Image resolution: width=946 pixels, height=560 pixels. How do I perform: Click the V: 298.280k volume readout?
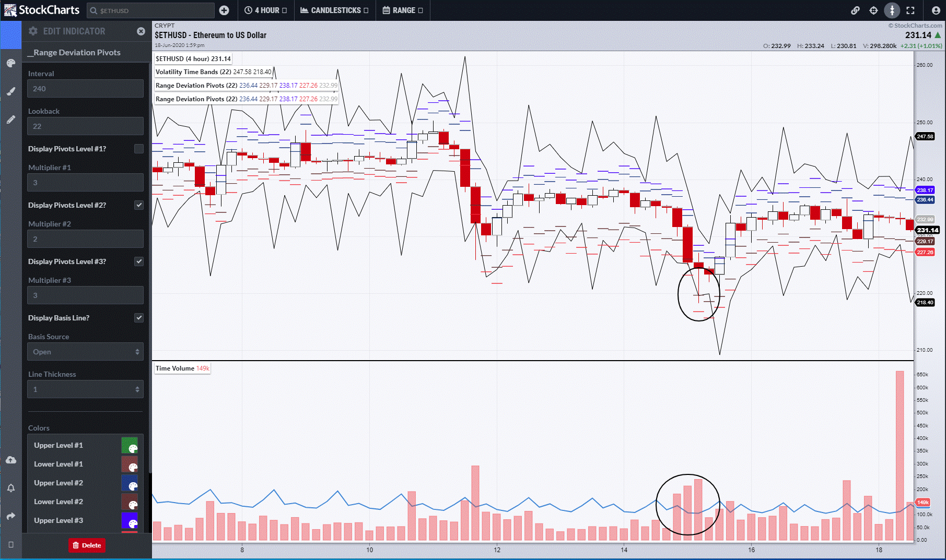880,46
